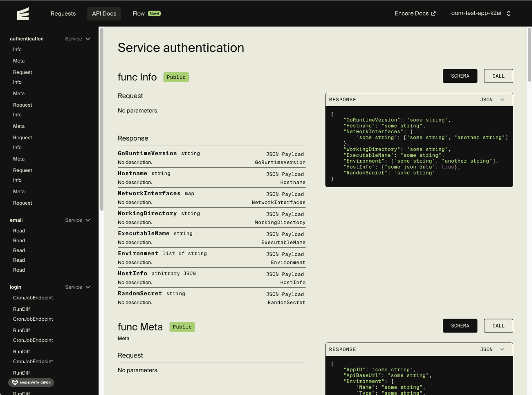Click the Public badge beside func Meta

[182, 327]
